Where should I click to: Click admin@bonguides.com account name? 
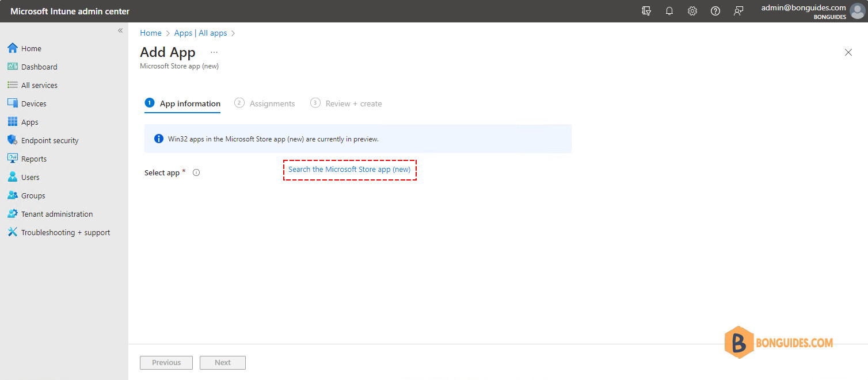[x=804, y=7]
